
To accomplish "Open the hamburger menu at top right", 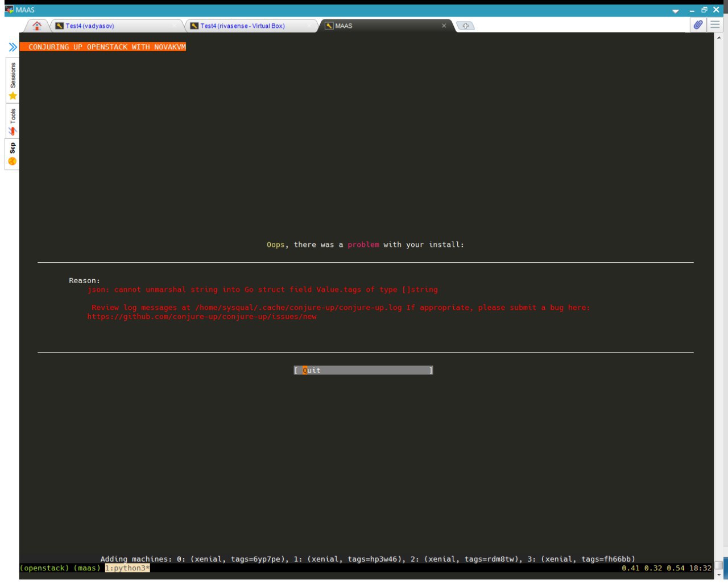I will coord(715,24).
